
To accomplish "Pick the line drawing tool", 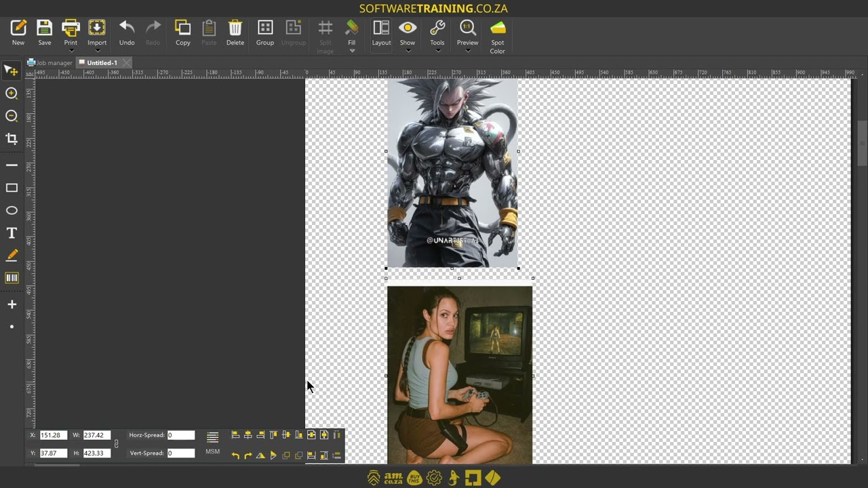I will [x=12, y=165].
